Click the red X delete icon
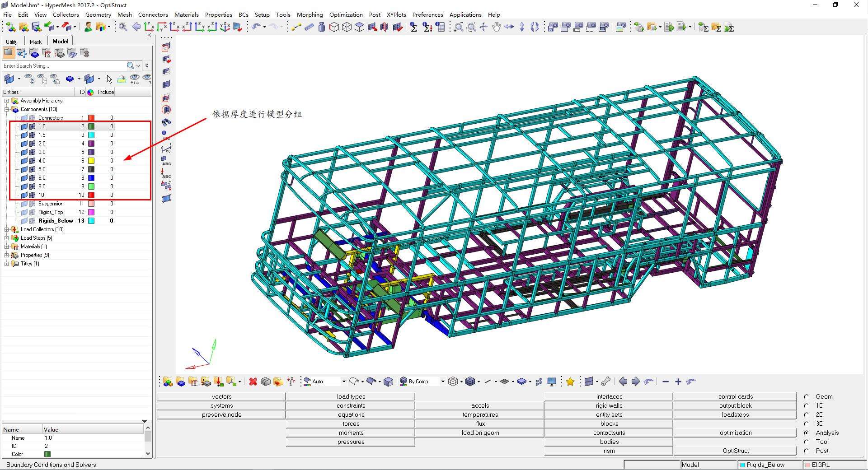This screenshot has width=868, height=470. click(253, 382)
